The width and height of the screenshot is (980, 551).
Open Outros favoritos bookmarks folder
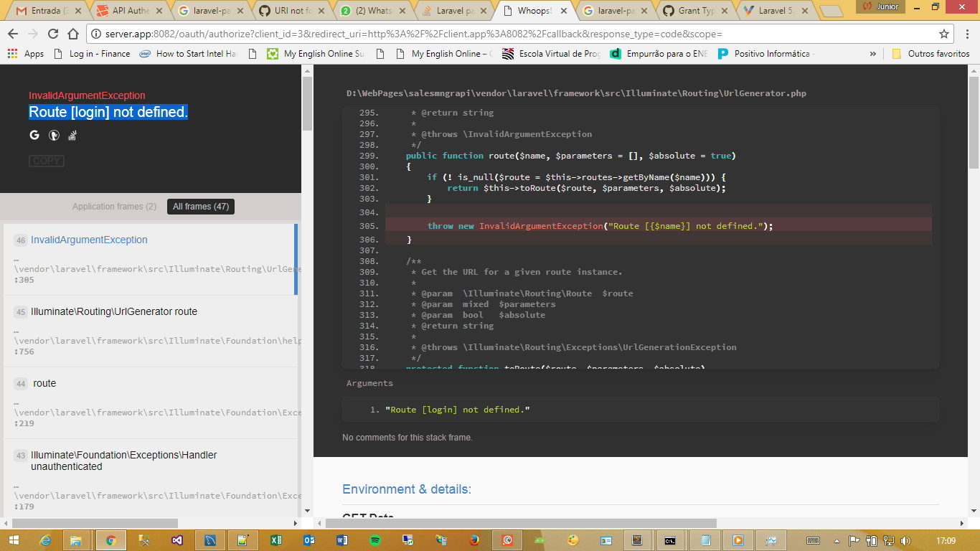(930, 54)
